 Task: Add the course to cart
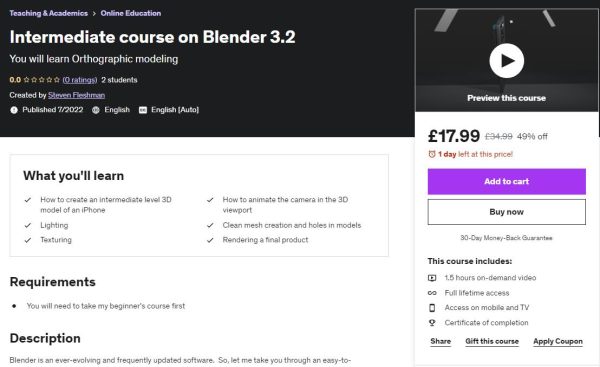(x=507, y=181)
